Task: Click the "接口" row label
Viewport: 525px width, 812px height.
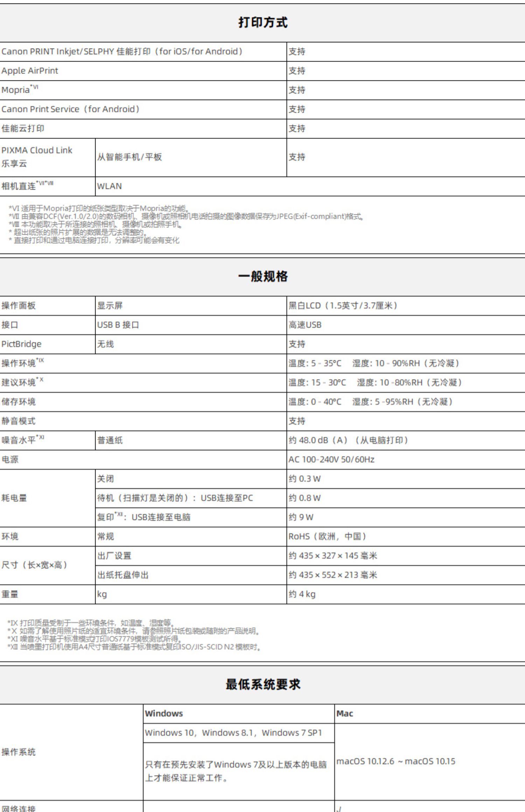Action: coord(10,325)
